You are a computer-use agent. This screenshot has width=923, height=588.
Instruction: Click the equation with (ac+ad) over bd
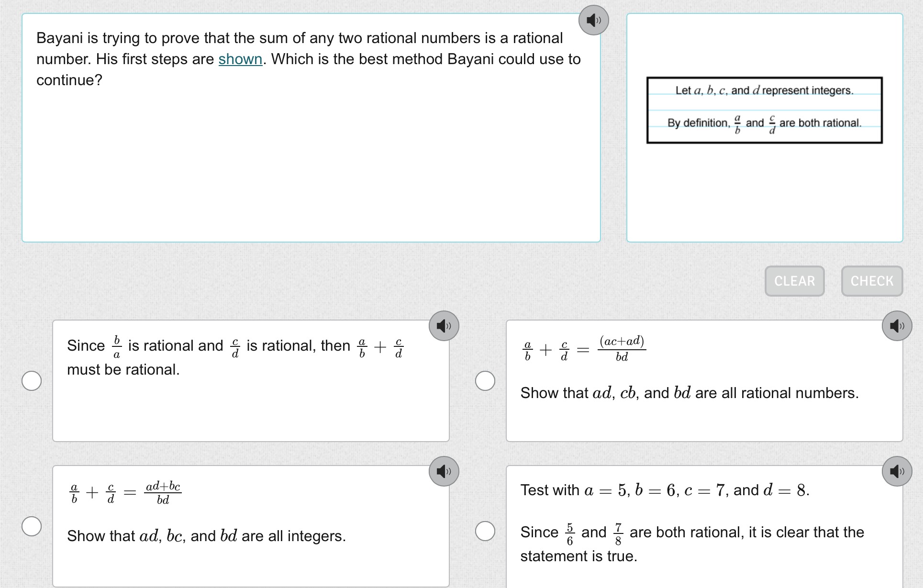584,349
